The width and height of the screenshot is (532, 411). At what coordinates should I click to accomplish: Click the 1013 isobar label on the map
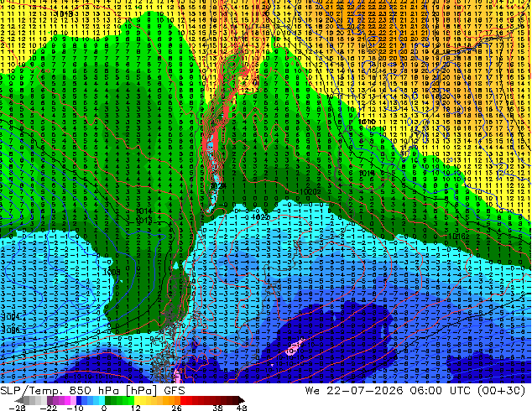tap(143, 221)
